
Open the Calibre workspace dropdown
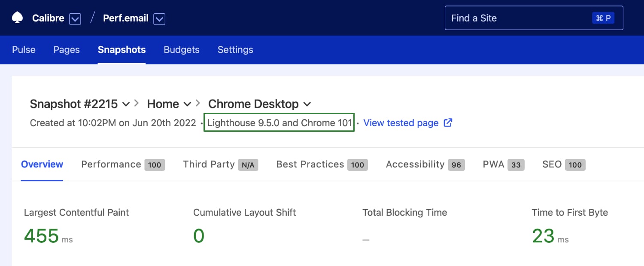(75, 19)
